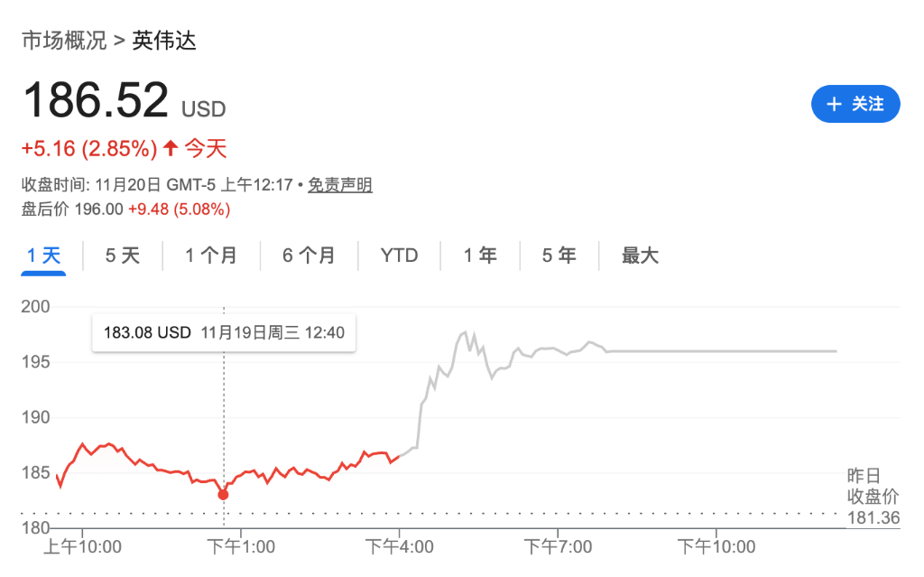The image size is (924, 577).
Task: Select the 6 个月 range tab
Action: 309,256
